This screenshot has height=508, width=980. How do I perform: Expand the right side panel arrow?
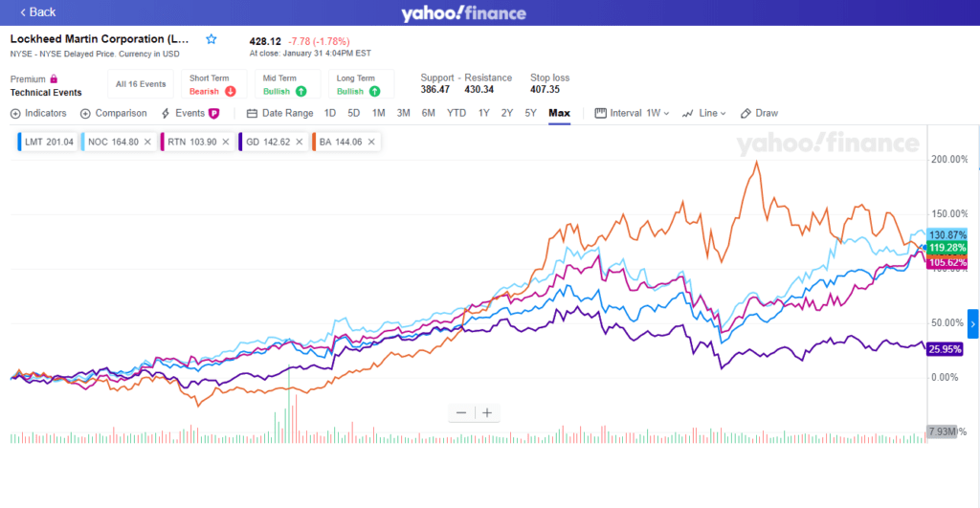(973, 324)
